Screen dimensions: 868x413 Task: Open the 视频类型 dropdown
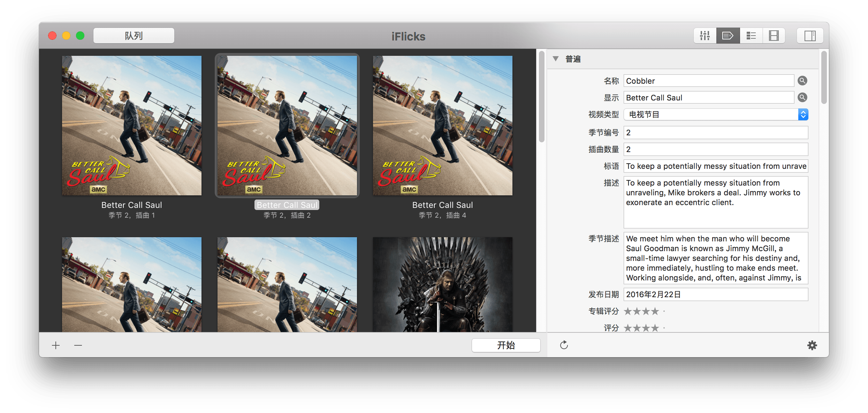[x=716, y=114]
